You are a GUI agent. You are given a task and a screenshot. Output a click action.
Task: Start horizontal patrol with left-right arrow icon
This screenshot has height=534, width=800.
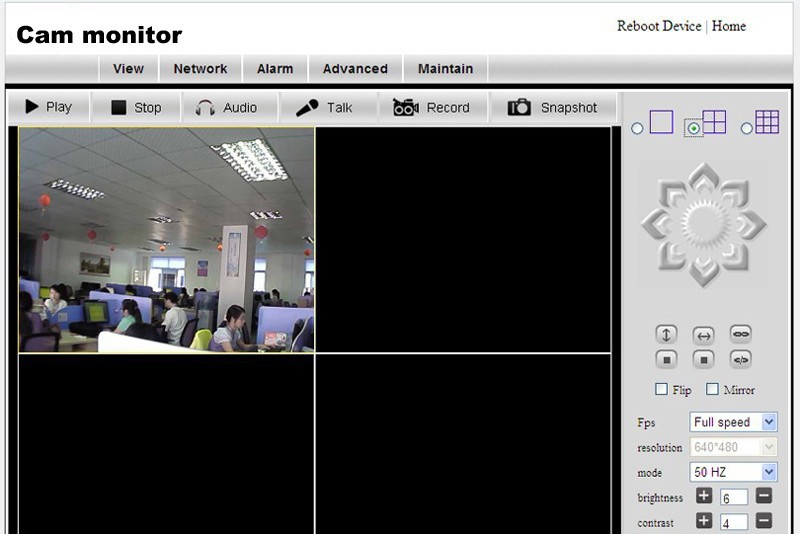tap(704, 335)
